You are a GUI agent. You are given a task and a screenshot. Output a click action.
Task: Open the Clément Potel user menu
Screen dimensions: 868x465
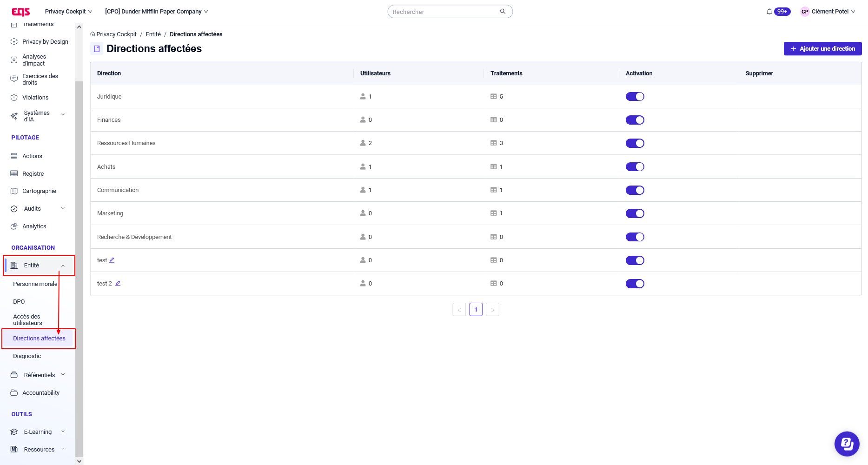click(828, 12)
